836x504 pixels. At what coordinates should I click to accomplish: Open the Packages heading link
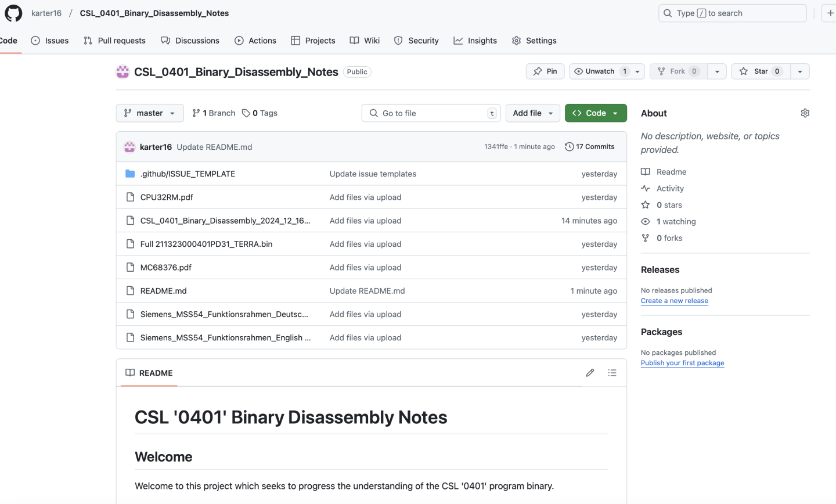point(661,332)
